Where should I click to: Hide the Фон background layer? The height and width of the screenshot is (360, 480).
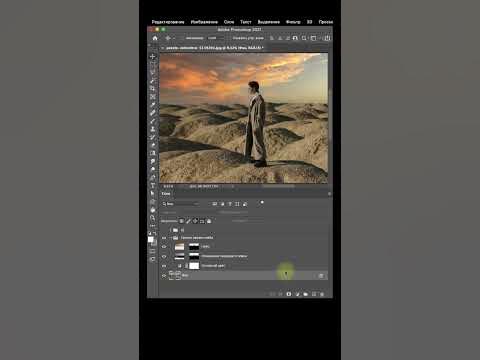[x=164, y=276]
